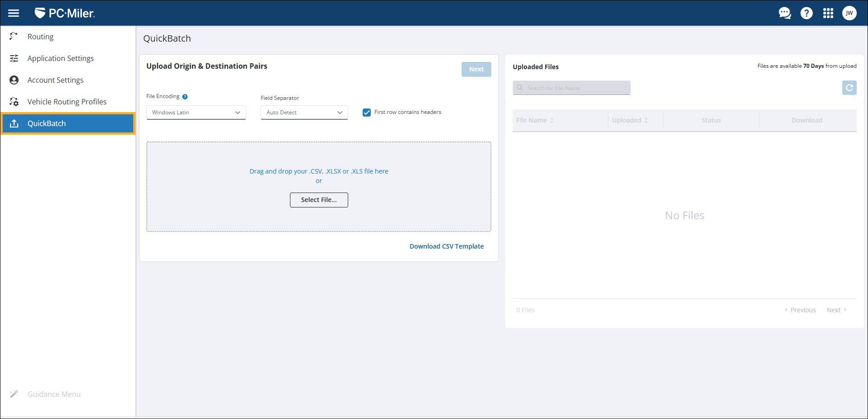This screenshot has height=419, width=868.
Task: Click the Search for File Name field
Action: click(x=571, y=87)
